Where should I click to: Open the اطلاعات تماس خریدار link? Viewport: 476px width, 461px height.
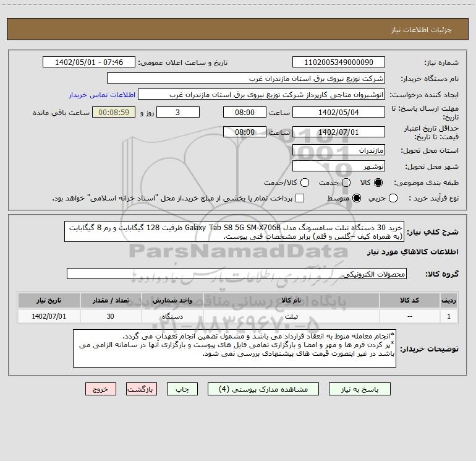(x=102, y=95)
